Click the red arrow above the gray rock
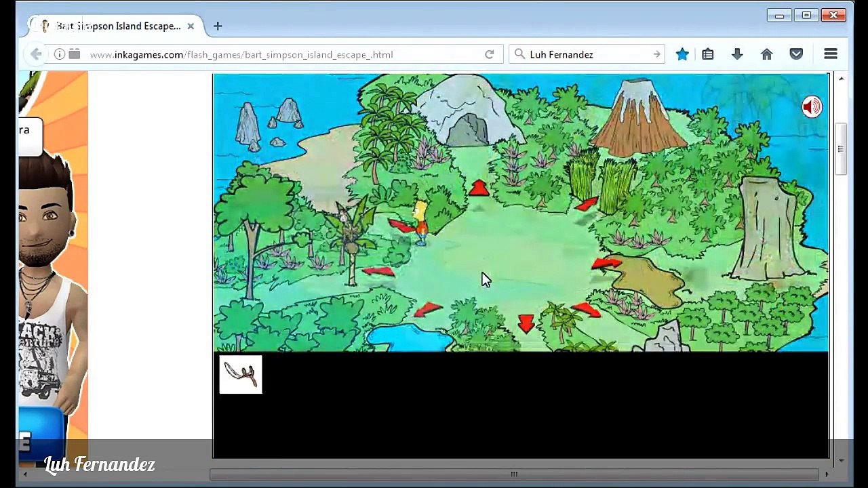The image size is (868, 488). [x=586, y=310]
